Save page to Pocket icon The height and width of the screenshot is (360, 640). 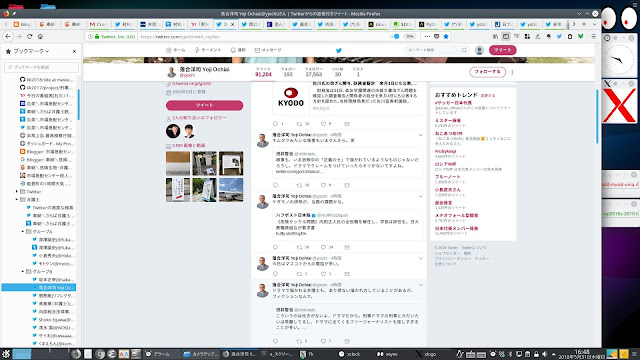[x=436, y=36]
